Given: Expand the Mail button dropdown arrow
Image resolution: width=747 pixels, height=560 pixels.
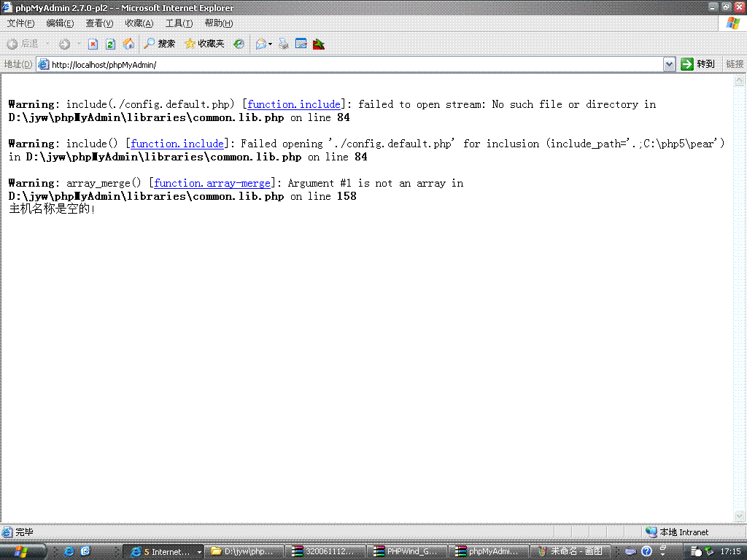Looking at the screenshot, I should 270,44.
